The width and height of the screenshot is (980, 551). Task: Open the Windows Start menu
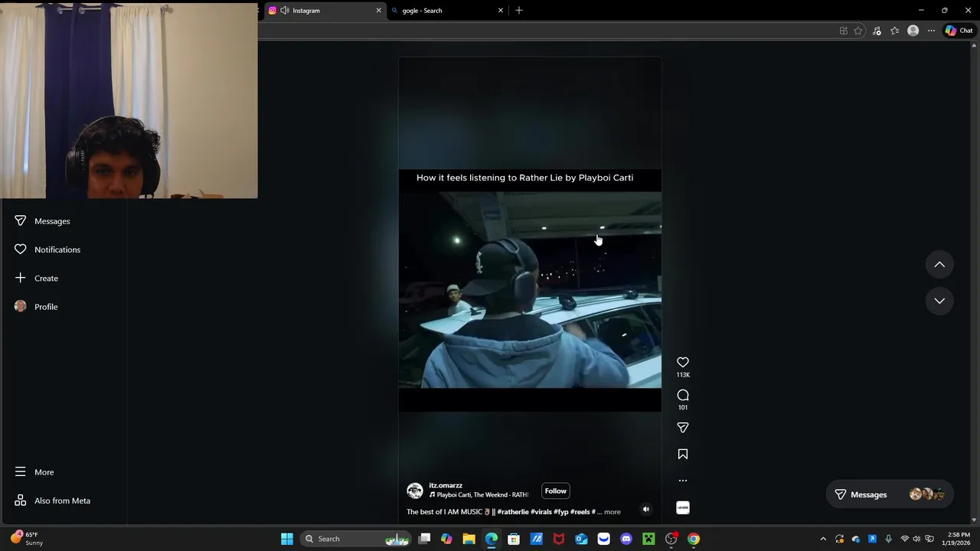(x=287, y=539)
